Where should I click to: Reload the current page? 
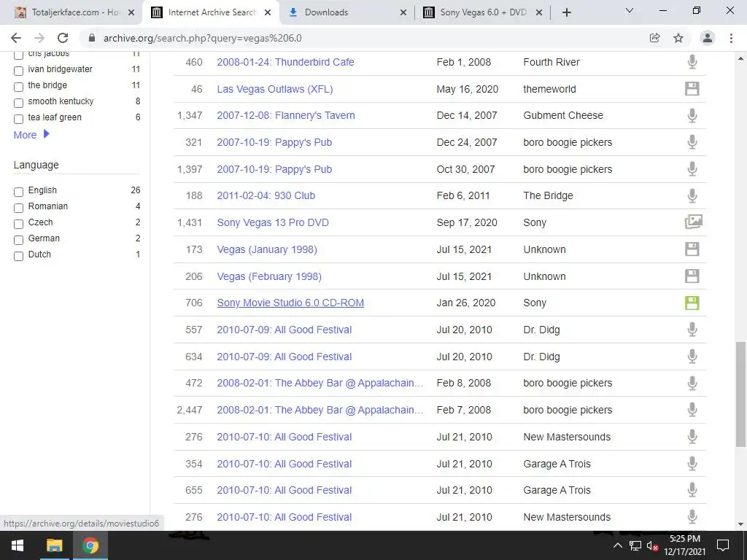(63, 38)
